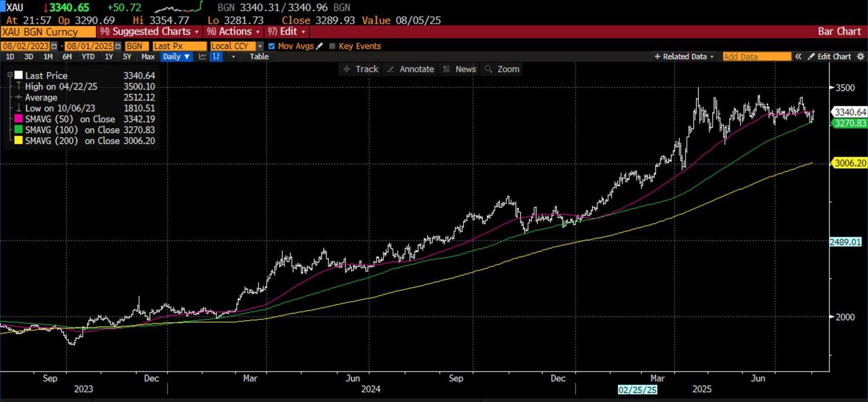
Task: Click the pink SMAVG (50) color swatch
Action: (19, 119)
